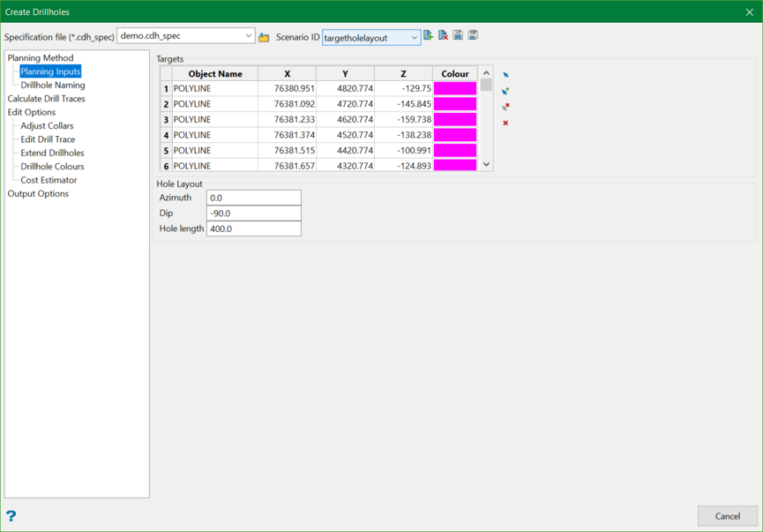763x532 pixels.
Task: Open the Specification file dropdown
Action: pyautogui.click(x=248, y=36)
